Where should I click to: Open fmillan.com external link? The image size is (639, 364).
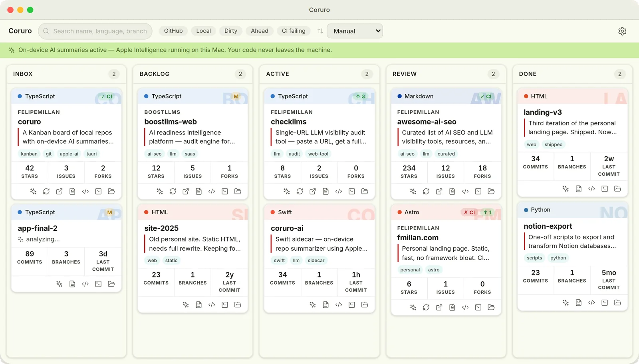[x=439, y=307]
